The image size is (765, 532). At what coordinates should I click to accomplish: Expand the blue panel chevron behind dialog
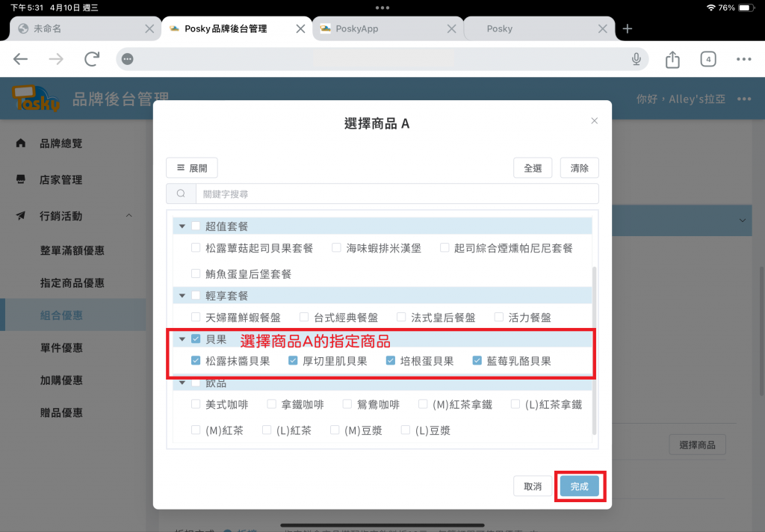pos(742,220)
